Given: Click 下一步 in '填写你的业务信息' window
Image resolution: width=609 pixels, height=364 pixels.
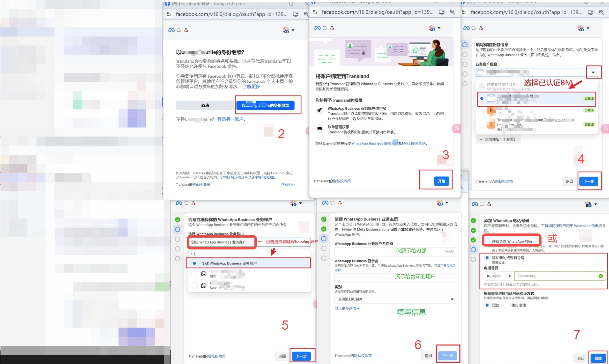Looking at the screenshot, I should click(x=589, y=182).
